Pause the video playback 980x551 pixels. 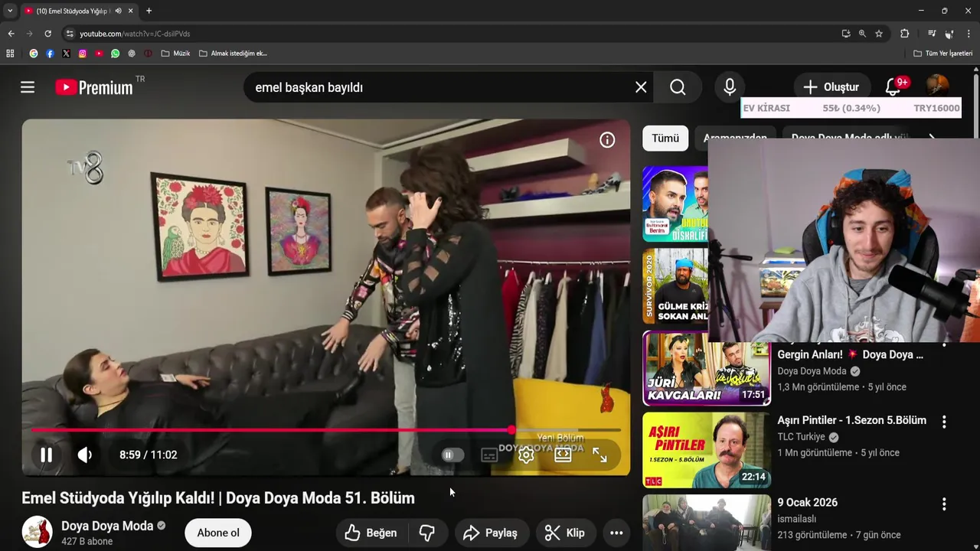pyautogui.click(x=46, y=455)
